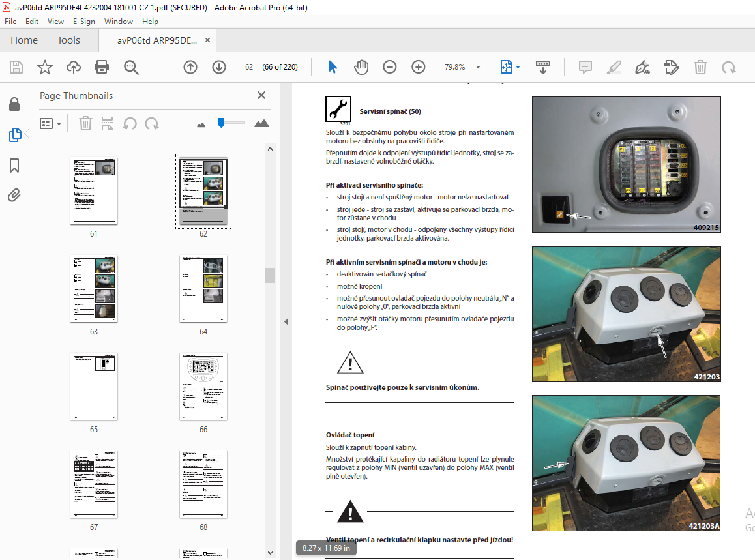
Task: Expand fit page dropdown arrow
Action: point(518,67)
